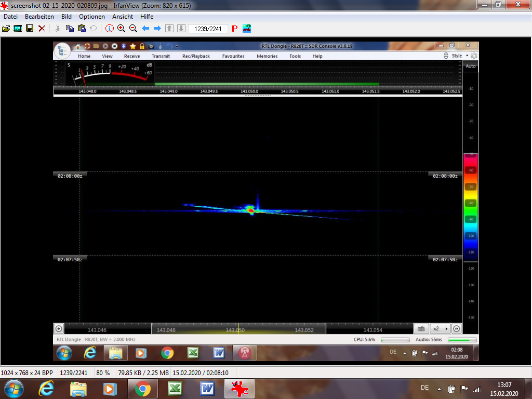Select the Rec/Playback ribbon tab

pyautogui.click(x=196, y=56)
